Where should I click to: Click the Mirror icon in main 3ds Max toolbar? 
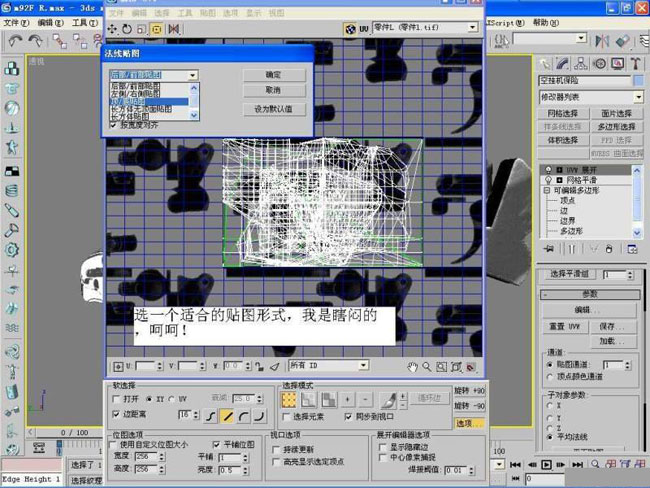tap(602, 41)
